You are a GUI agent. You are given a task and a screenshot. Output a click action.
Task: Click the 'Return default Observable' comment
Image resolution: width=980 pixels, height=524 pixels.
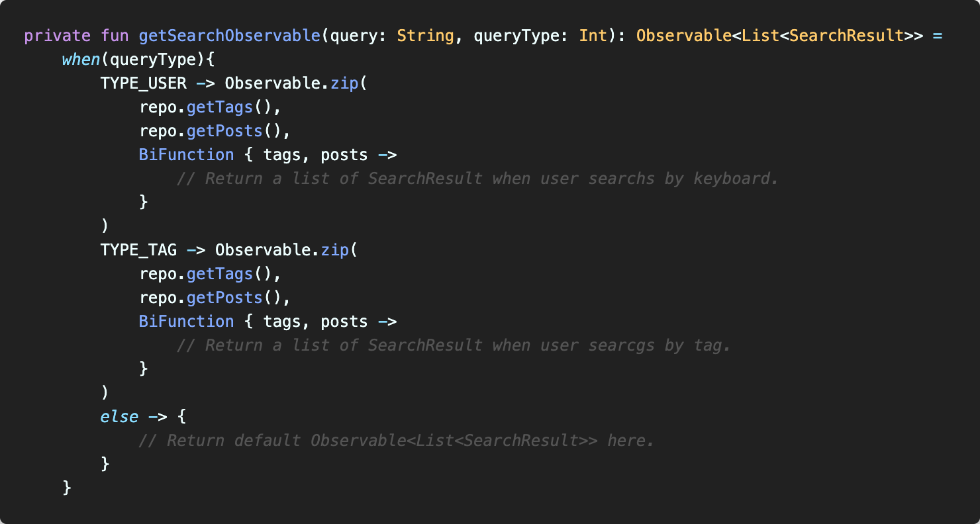(x=396, y=441)
